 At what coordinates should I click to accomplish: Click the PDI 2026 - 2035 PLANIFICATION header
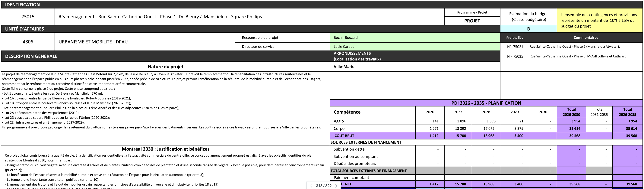point(486,103)
